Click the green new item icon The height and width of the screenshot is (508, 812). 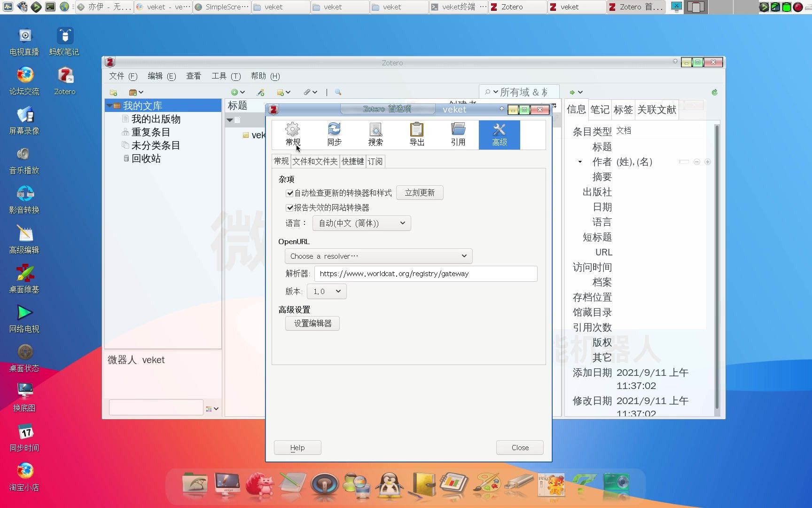[x=238, y=92]
